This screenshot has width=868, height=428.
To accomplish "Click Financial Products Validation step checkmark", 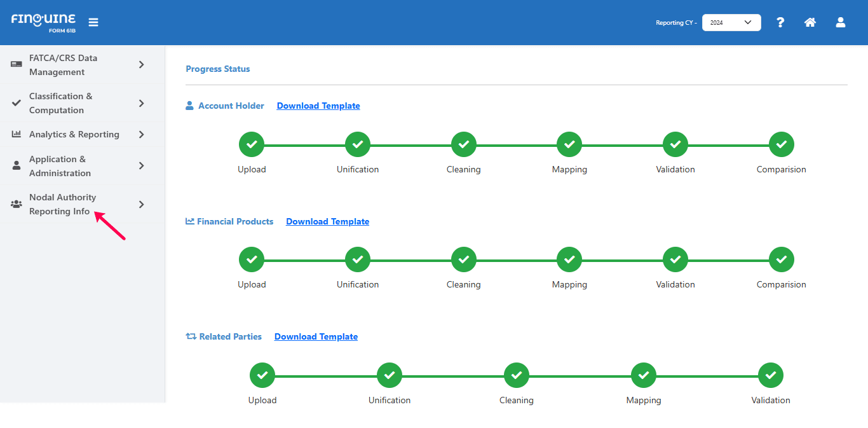I will click(675, 260).
